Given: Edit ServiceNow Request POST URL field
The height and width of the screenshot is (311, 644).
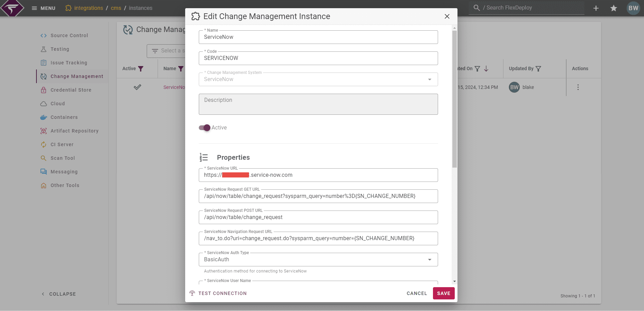Looking at the screenshot, I should tap(318, 217).
